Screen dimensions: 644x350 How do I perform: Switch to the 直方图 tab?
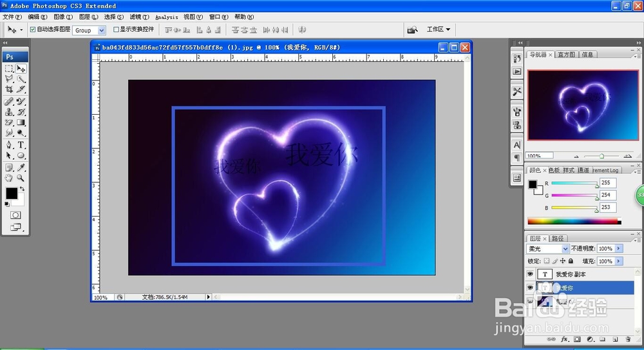click(x=566, y=54)
